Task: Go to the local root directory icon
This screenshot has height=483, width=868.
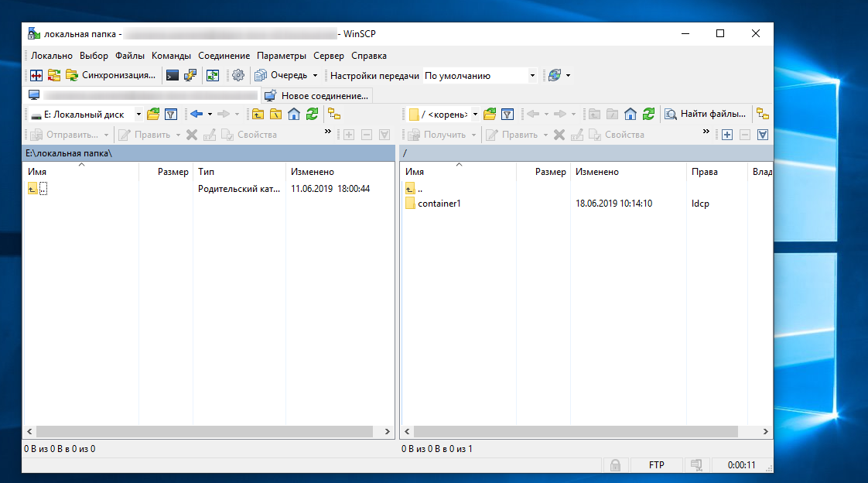Action: (275, 115)
